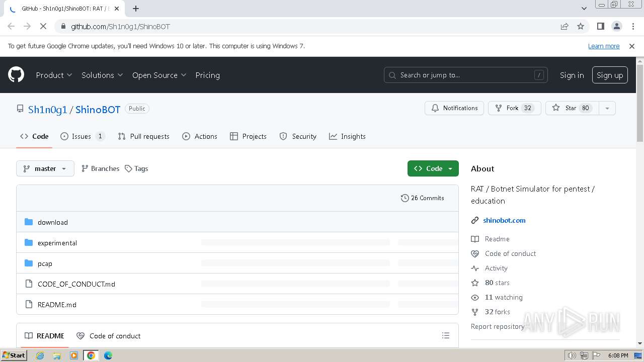Image resolution: width=644 pixels, height=362 pixels.
Task: Click the volume speaker tray icon
Action: coord(572,355)
